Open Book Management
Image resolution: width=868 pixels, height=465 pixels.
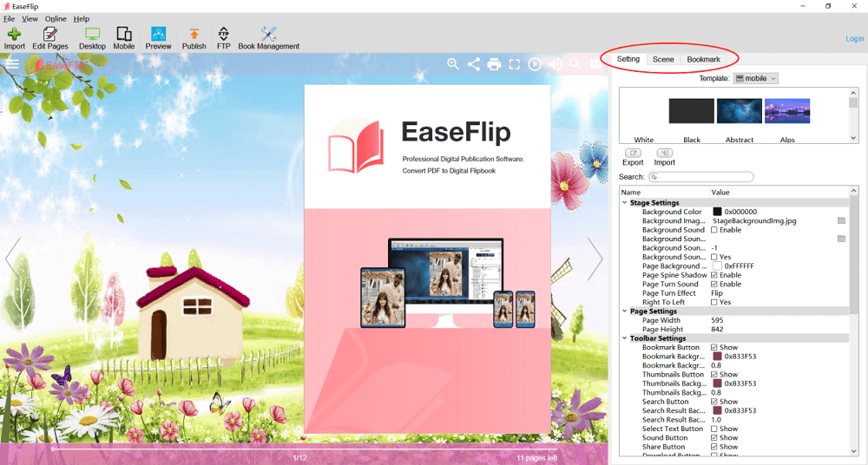pyautogui.click(x=268, y=38)
